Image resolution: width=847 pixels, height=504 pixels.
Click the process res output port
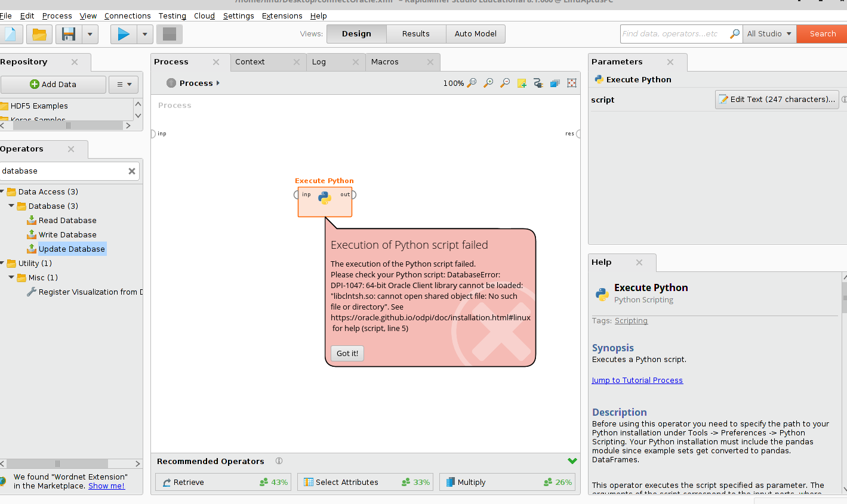[x=578, y=134]
